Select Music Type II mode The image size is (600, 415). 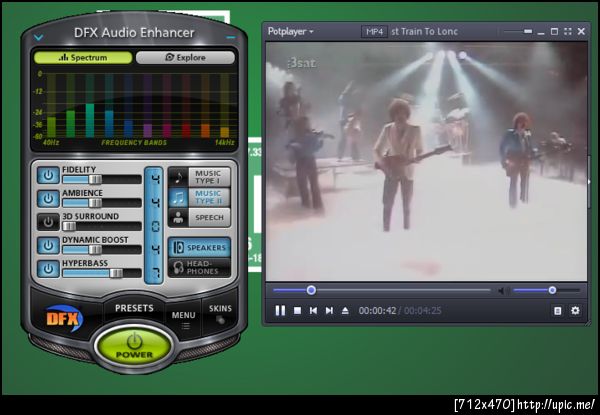click(199, 197)
